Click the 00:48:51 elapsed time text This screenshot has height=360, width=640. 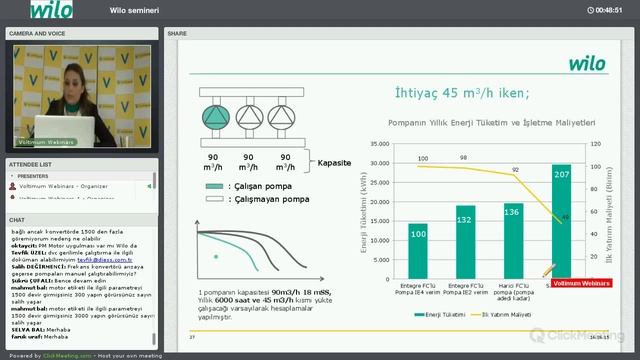click(x=609, y=10)
